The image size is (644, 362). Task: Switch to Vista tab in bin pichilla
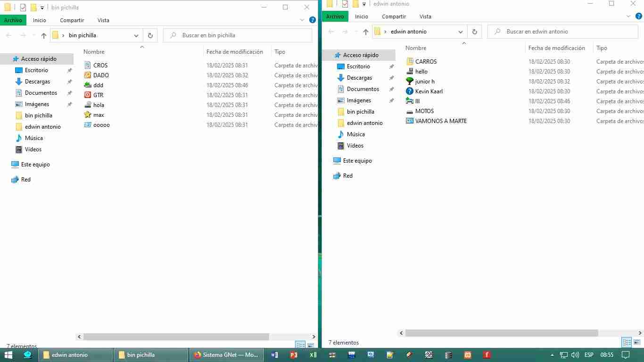103,20
